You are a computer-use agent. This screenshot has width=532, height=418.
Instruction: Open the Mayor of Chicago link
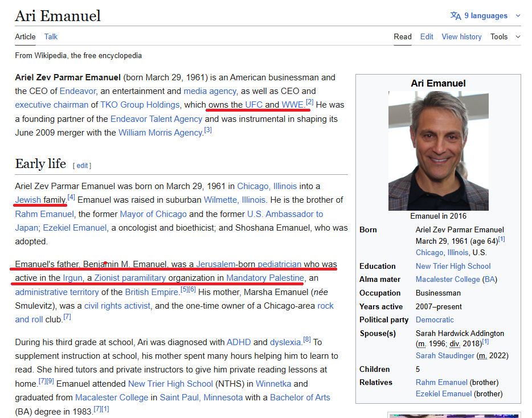[153, 214]
